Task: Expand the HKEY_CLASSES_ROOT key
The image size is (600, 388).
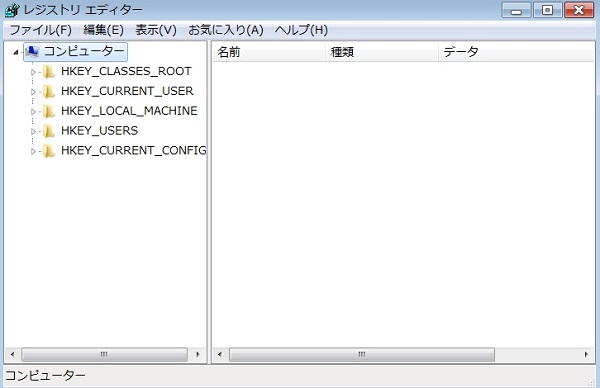Action: point(33,72)
